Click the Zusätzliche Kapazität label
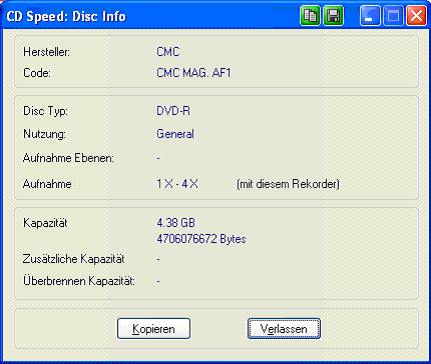431x364 pixels. coord(74,259)
